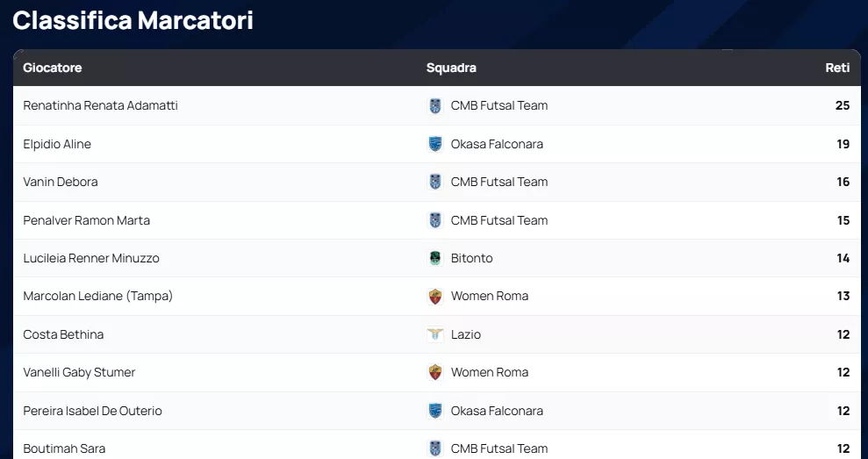This screenshot has height=459, width=868.
Task: Click CMB Futsal Team logo in Boutimah Sara row
Action: [435, 448]
